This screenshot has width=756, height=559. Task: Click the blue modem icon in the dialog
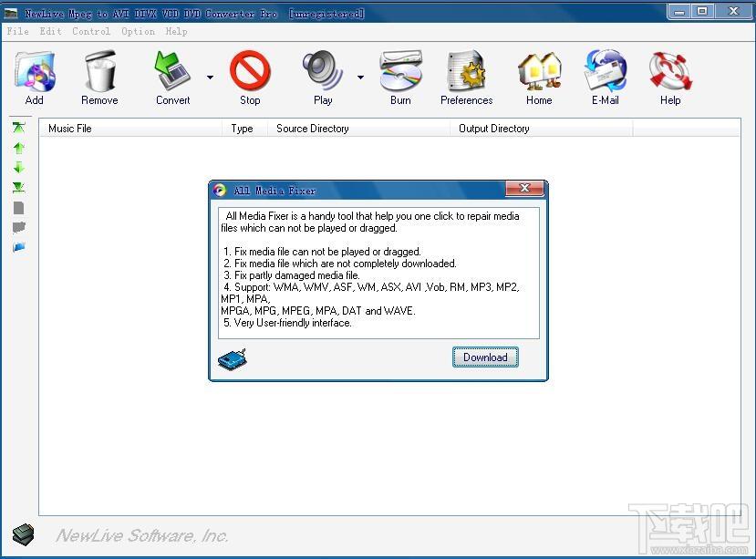point(232,359)
